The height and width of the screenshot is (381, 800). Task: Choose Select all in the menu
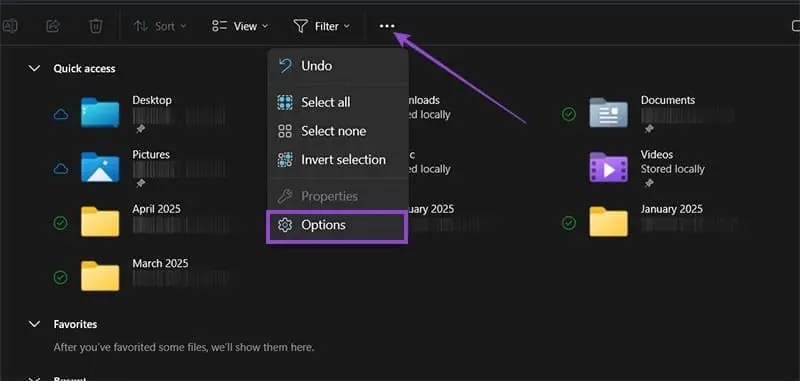[x=337, y=102]
